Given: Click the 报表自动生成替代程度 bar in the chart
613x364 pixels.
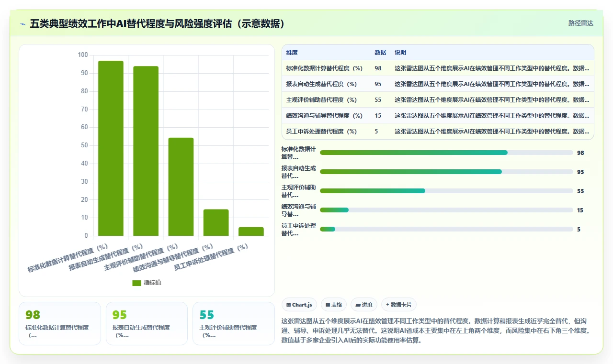Looking at the screenshot, I should point(146,151).
